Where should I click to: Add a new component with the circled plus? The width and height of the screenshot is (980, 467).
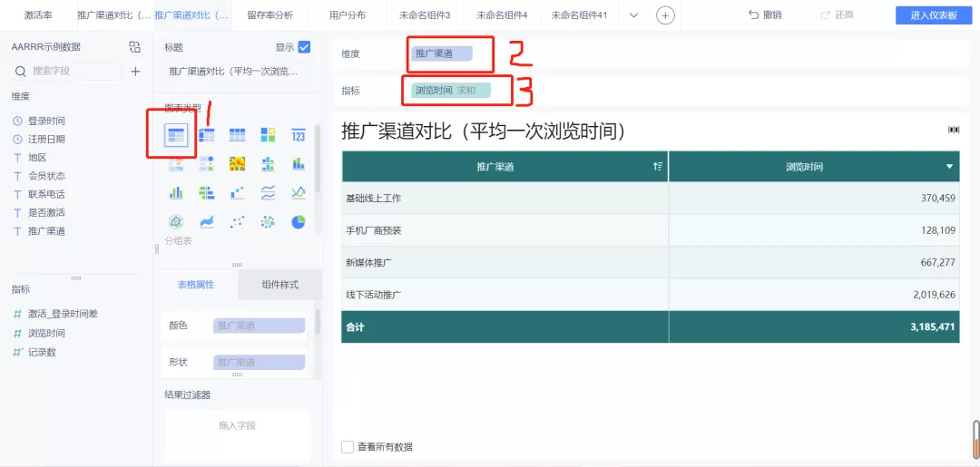click(666, 15)
